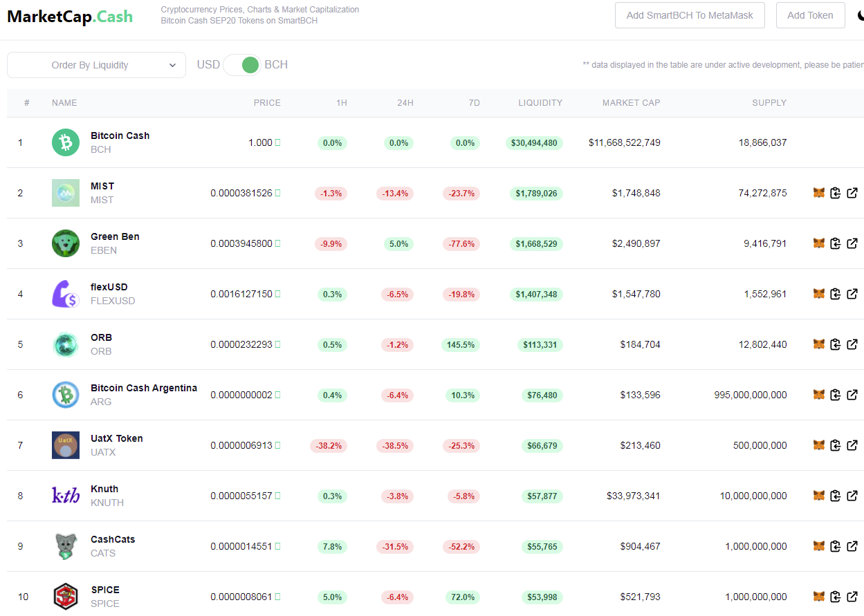Image resolution: width=864 pixels, height=616 pixels.
Task: Sort by the MARKET CAP column header
Action: (x=631, y=103)
